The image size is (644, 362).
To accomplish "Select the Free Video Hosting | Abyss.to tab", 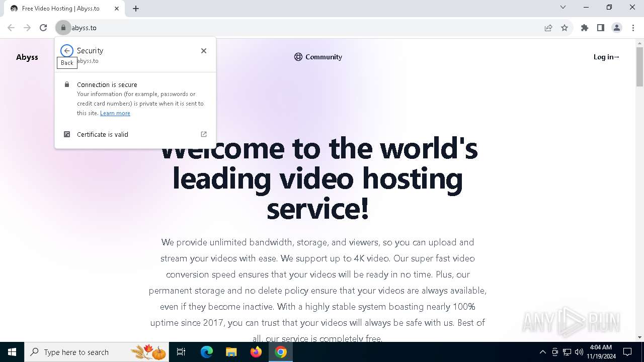I will pyautogui.click(x=64, y=9).
